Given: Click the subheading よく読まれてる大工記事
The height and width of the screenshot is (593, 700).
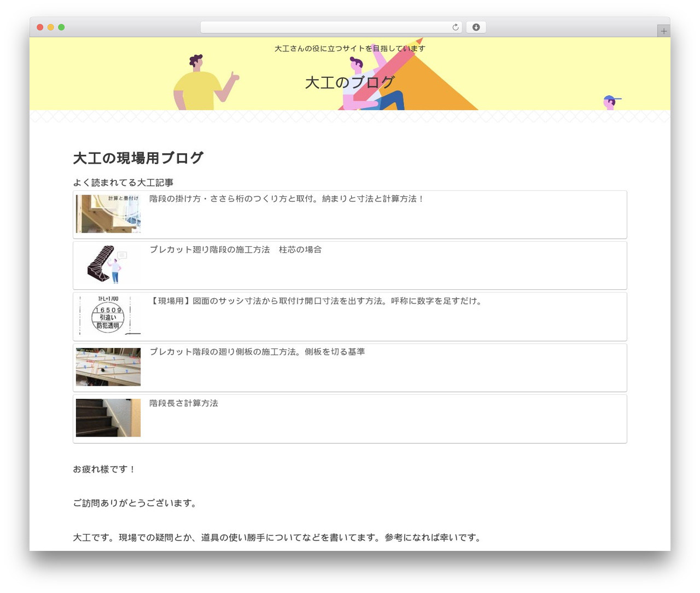Looking at the screenshot, I should pyautogui.click(x=123, y=183).
